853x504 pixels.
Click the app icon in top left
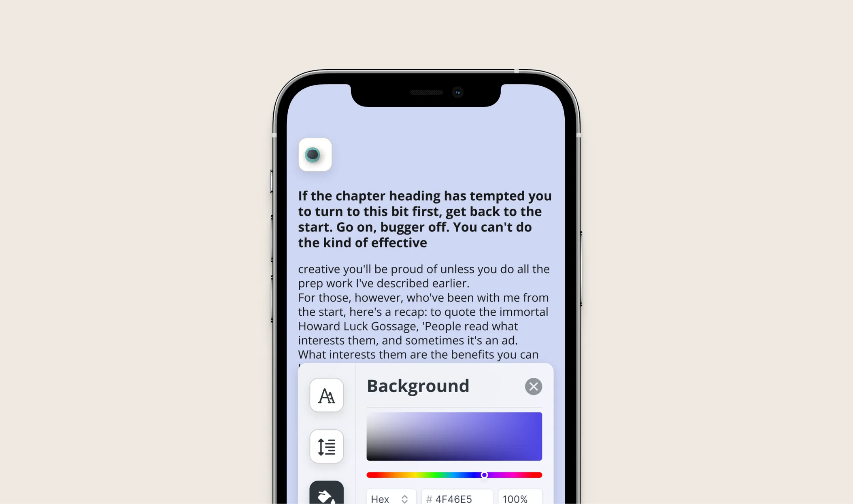tap(313, 154)
